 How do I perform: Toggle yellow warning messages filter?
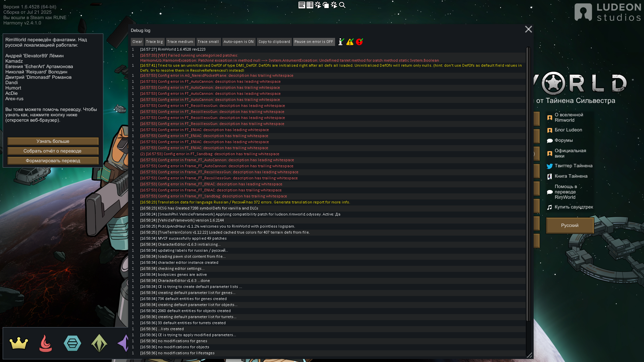(x=350, y=42)
